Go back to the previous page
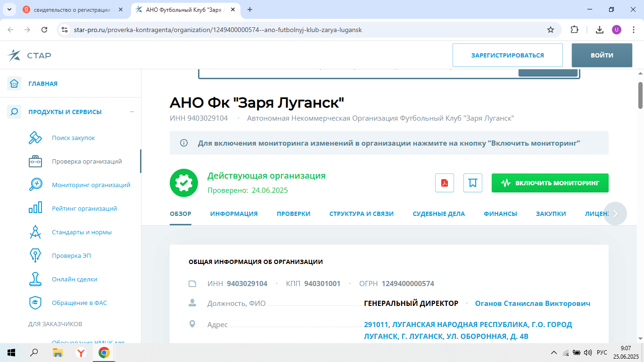The width and height of the screenshot is (644, 362). [x=11, y=30]
